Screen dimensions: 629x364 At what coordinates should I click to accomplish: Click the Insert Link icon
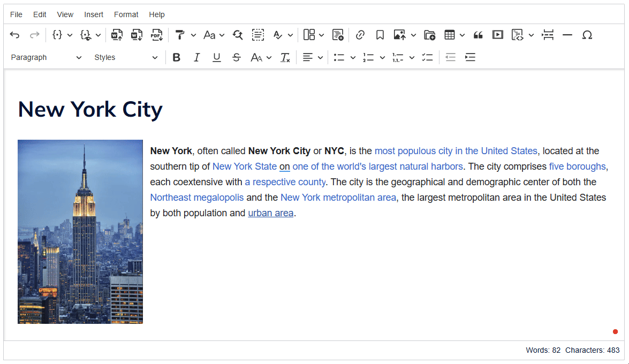[360, 35]
